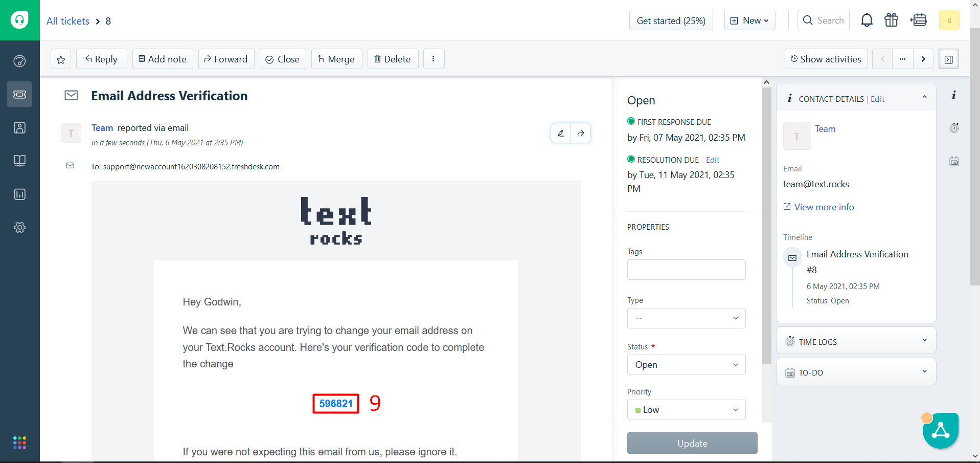Open Admin settings gear in sidebar
The image size is (980, 463).
coord(19,228)
